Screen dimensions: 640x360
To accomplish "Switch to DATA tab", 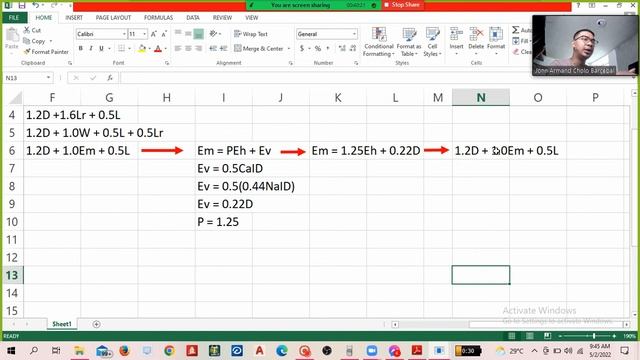I will 193,18.
